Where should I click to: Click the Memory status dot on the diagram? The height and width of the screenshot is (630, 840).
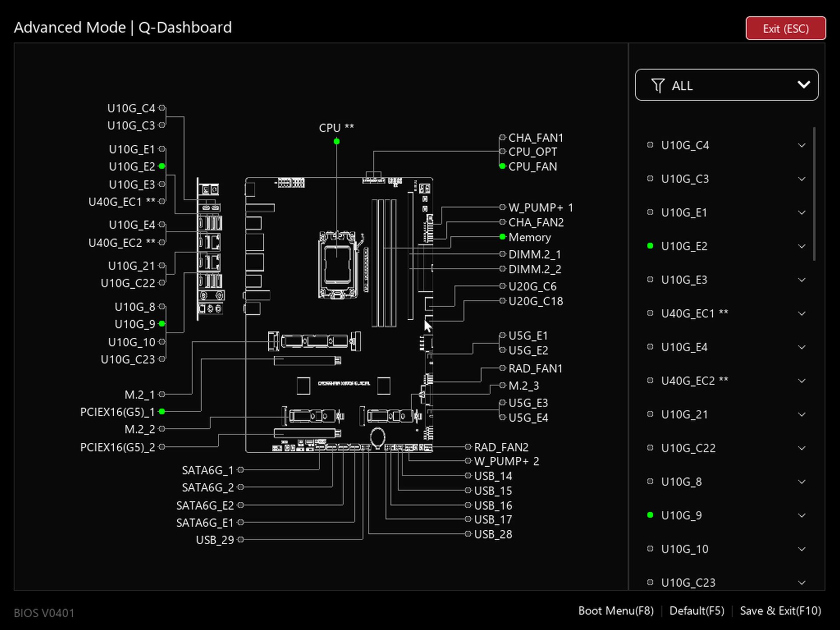[x=502, y=237]
